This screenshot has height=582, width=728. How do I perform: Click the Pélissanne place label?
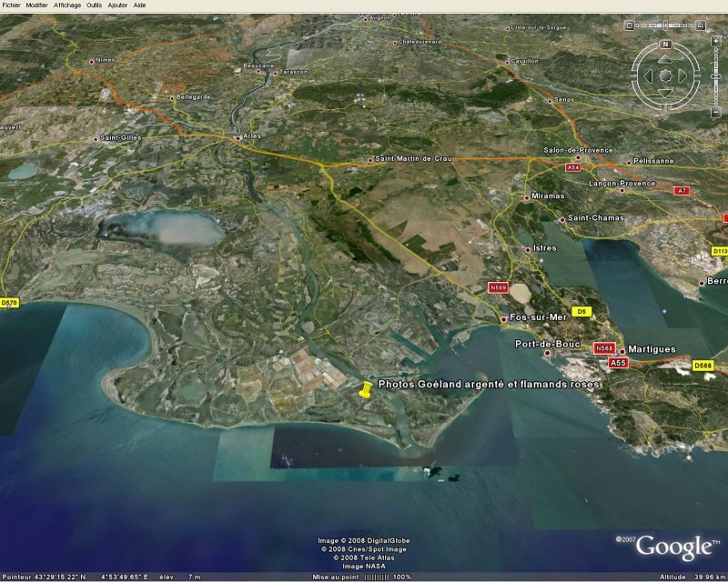pos(653,161)
